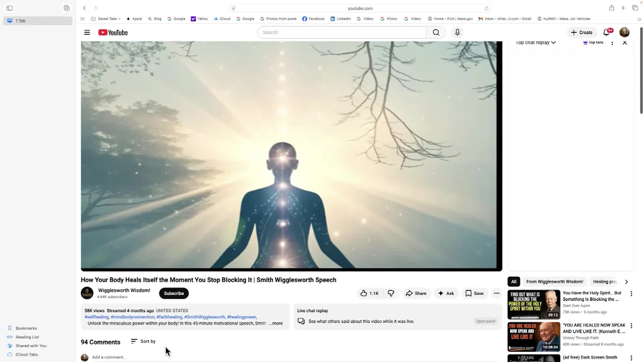Open the Sort by comments dropdown
Viewport: 644px width, 362px height.
[x=143, y=341]
